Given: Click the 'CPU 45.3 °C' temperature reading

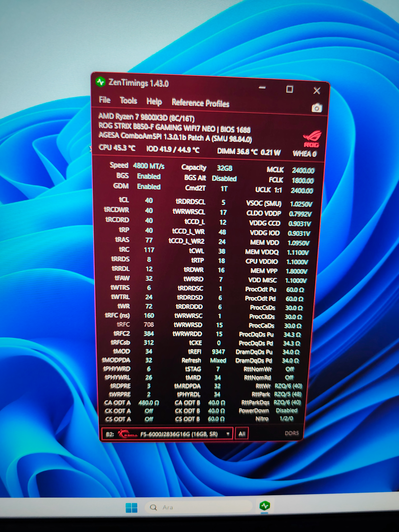Looking at the screenshot, I should 117,148.
